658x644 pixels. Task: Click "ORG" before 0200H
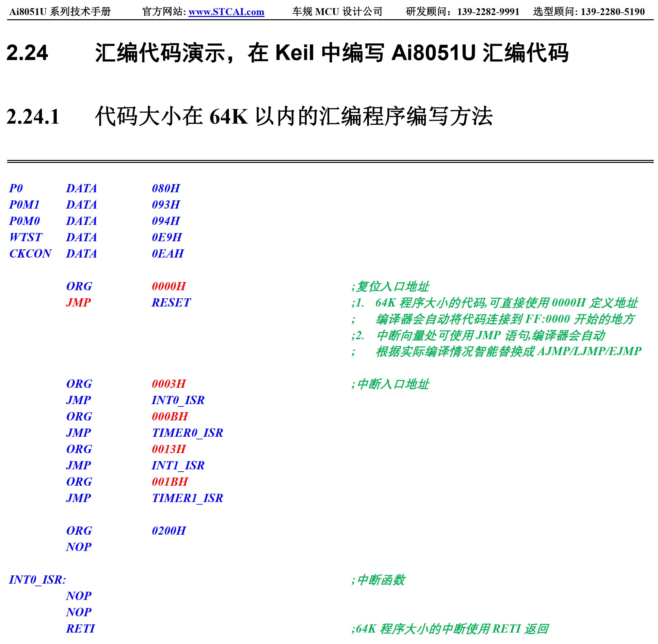[79, 531]
